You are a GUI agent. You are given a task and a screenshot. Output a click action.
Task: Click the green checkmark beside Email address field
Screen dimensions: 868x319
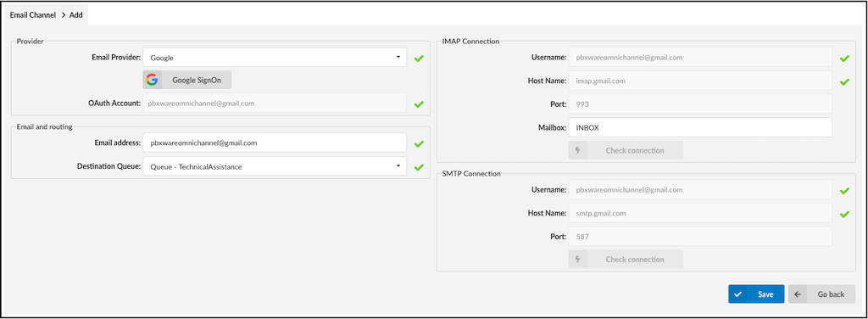tap(419, 144)
